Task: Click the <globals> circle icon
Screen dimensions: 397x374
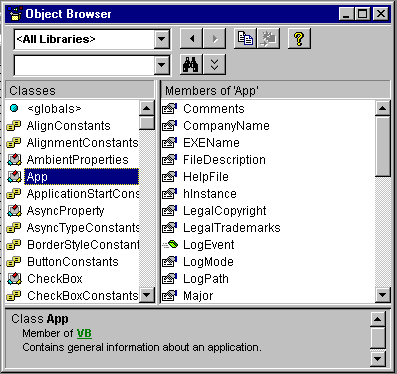Action: [14, 108]
